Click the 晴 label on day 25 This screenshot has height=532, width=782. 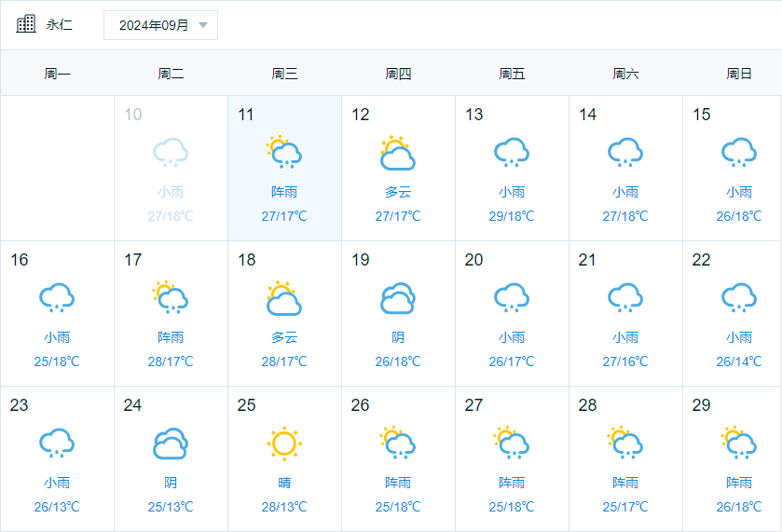pos(283,483)
